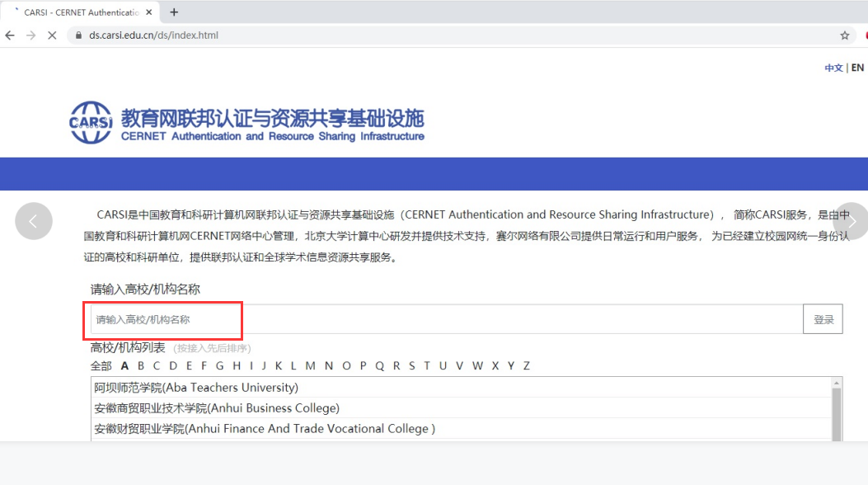Filter institution list by letter Q
868x485 pixels.
coord(380,366)
